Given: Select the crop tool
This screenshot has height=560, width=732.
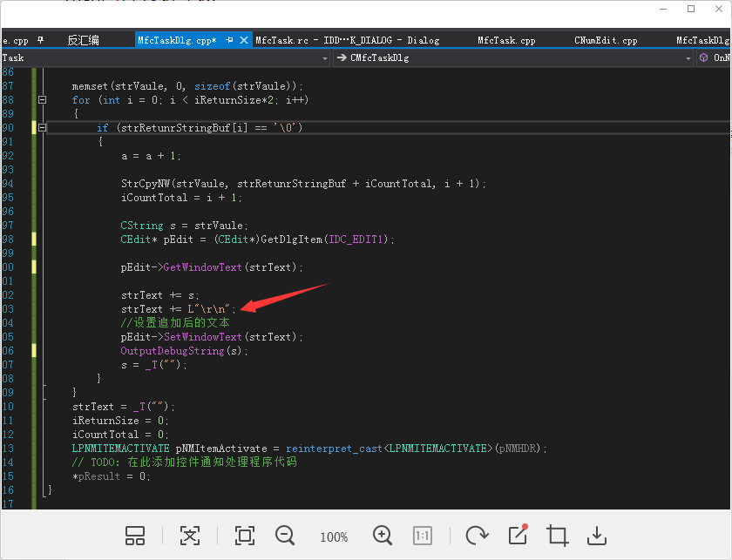Looking at the screenshot, I should pos(557,536).
